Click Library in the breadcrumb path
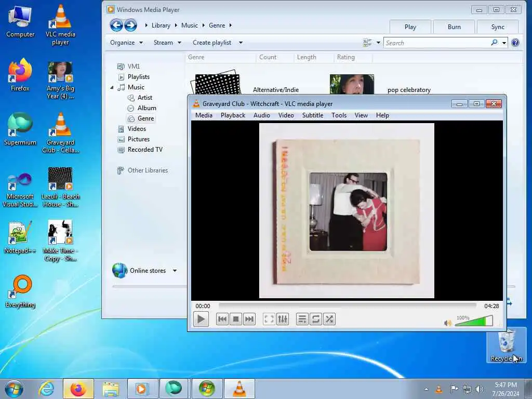532x399 pixels. pos(161,25)
